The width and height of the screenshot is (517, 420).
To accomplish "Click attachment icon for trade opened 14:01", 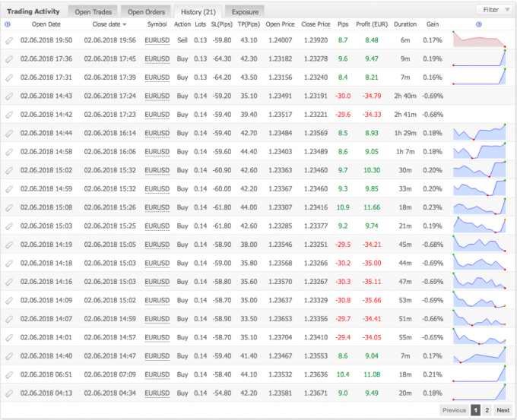I will tap(9, 338).
